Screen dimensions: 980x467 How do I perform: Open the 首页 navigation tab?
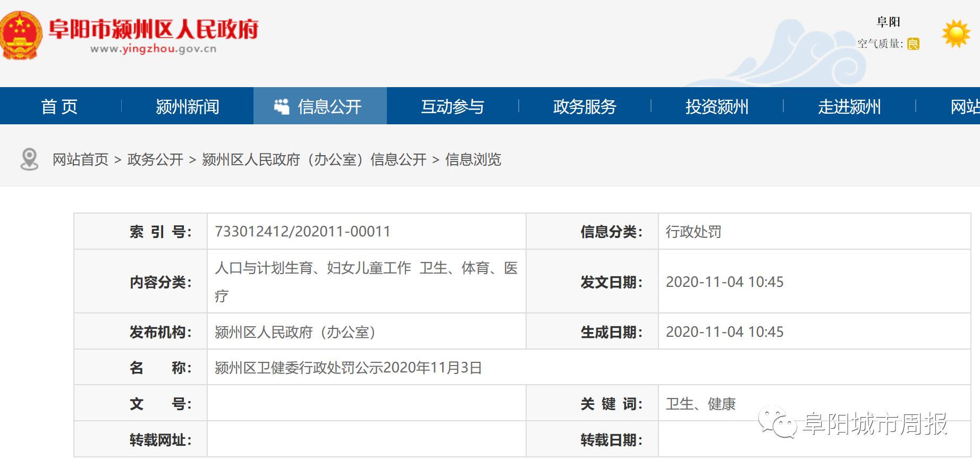point(60,107)
